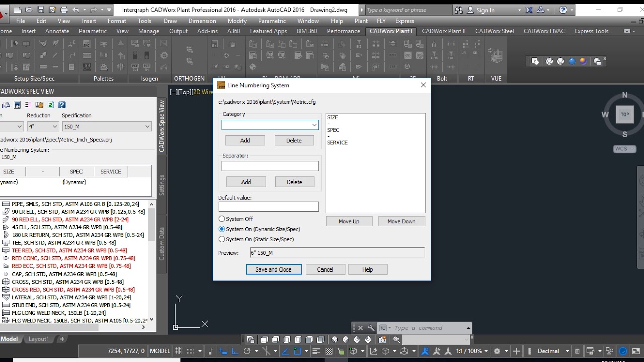Click the Undo arrow in quick access toolbar
Viewport: 644px width, 362px height.
pos(76,10)
